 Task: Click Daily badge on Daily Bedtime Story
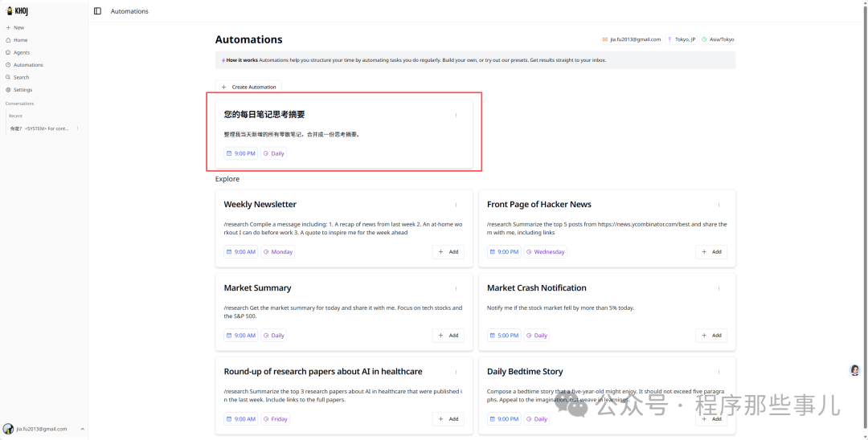(x=536, y=418)
